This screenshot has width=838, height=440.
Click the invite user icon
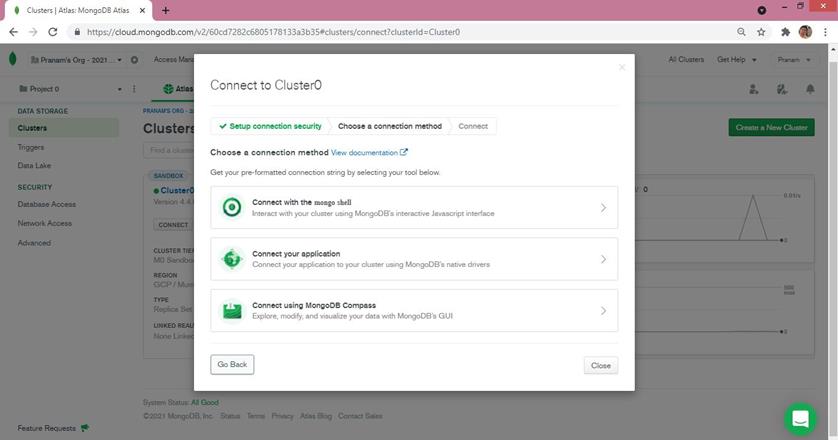coord(754,89)
